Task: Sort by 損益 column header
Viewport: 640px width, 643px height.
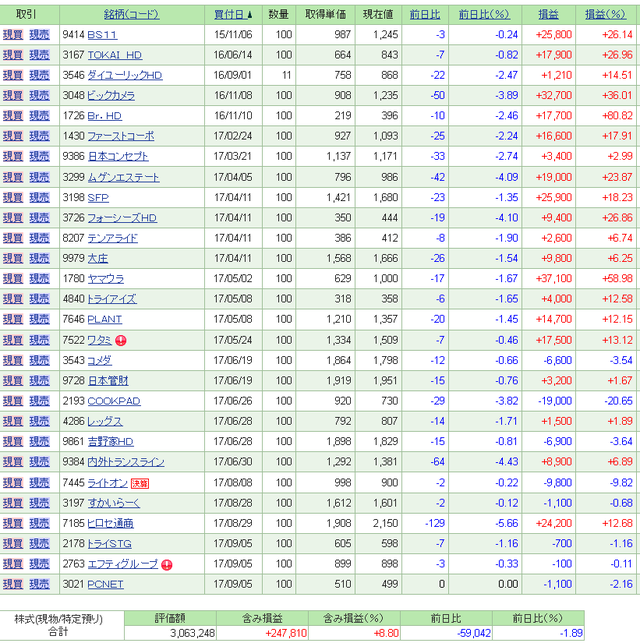Action: (548, 15)
